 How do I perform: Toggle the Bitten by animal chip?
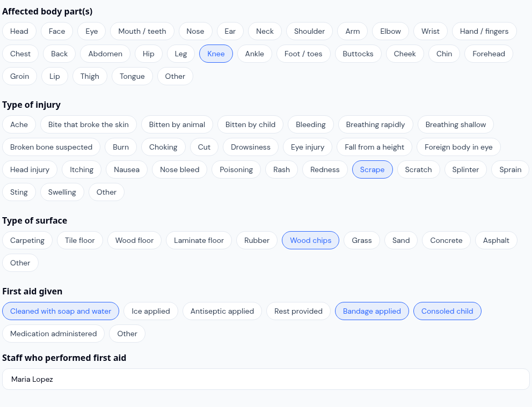click(177, 124)
